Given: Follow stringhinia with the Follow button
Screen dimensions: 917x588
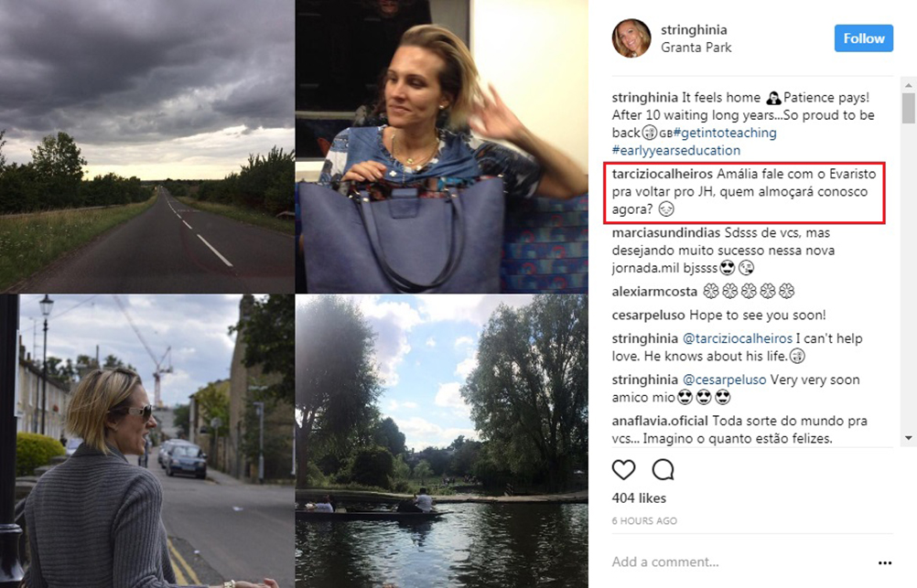Looking at the screenshot, I should point(863,38).
